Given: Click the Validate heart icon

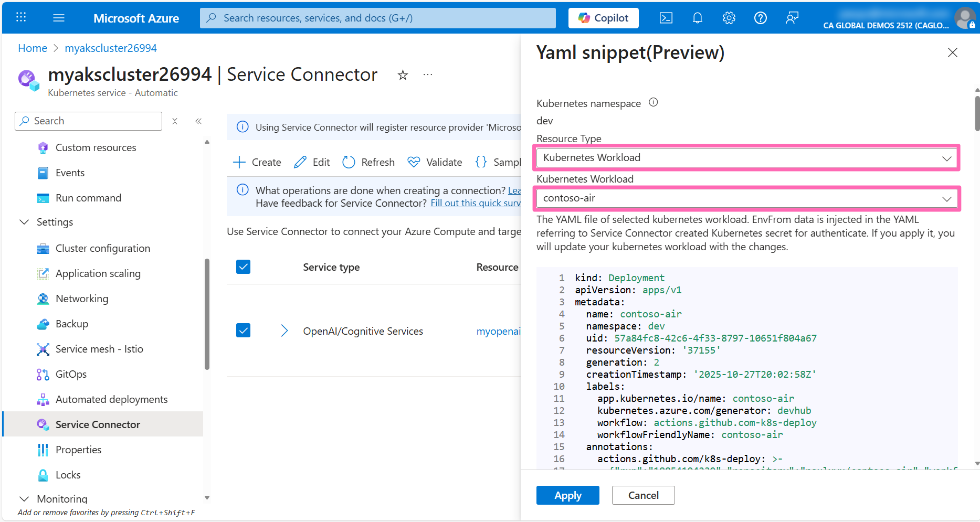Looking at the screenshot, I should [435, 162].
